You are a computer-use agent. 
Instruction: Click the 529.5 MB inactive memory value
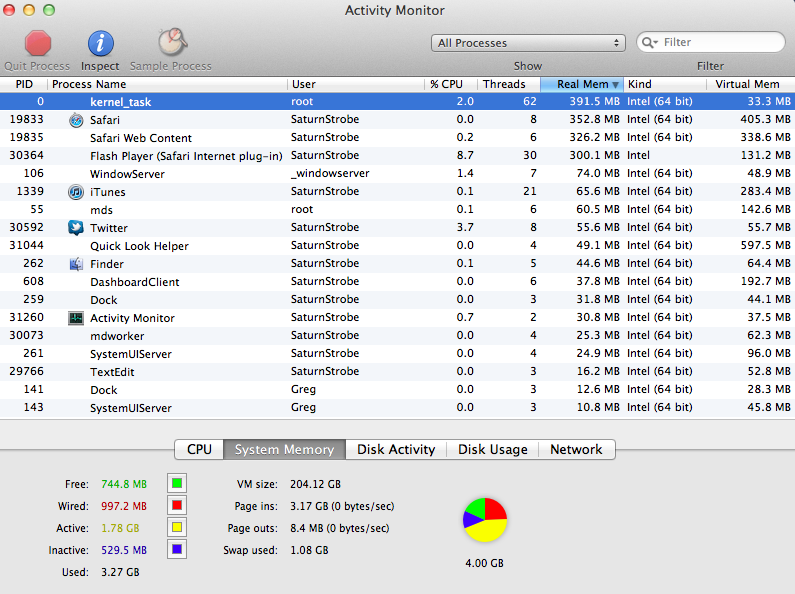pyautogui.click(x=124, y=550)
